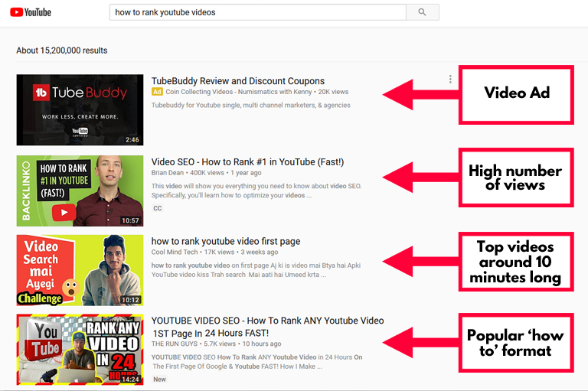Click description starting 'how to rank youtube video on first page'
The image size is (588, 391).
256,270
